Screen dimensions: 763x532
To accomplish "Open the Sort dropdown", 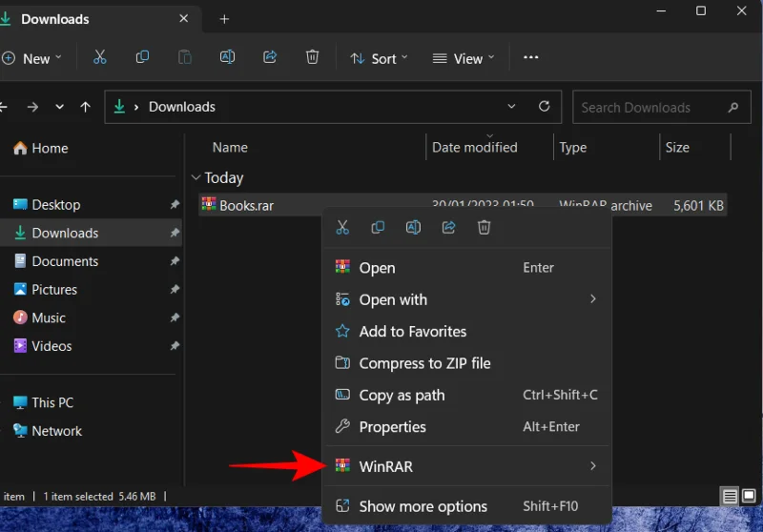I will [379, 58].
